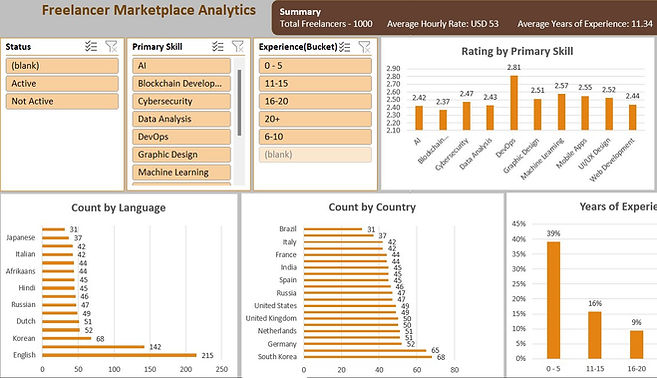Select the greyed (blank) experience bucket
The height and width of the screenshot is (378, 657).
coord(315,155)
